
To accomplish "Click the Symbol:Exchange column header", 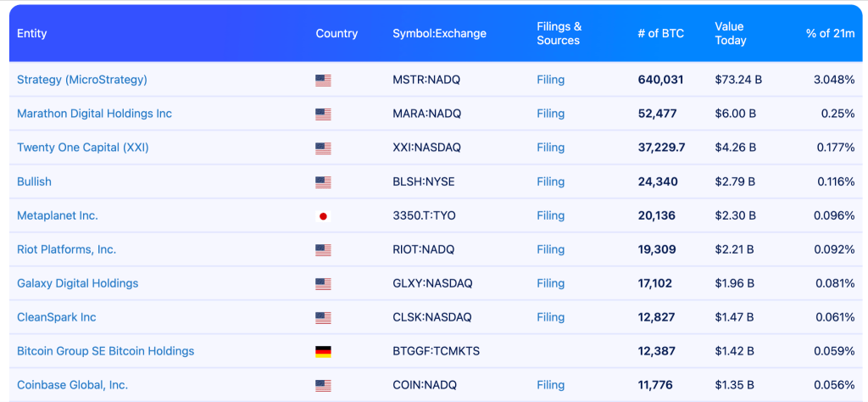I will 439,34.
